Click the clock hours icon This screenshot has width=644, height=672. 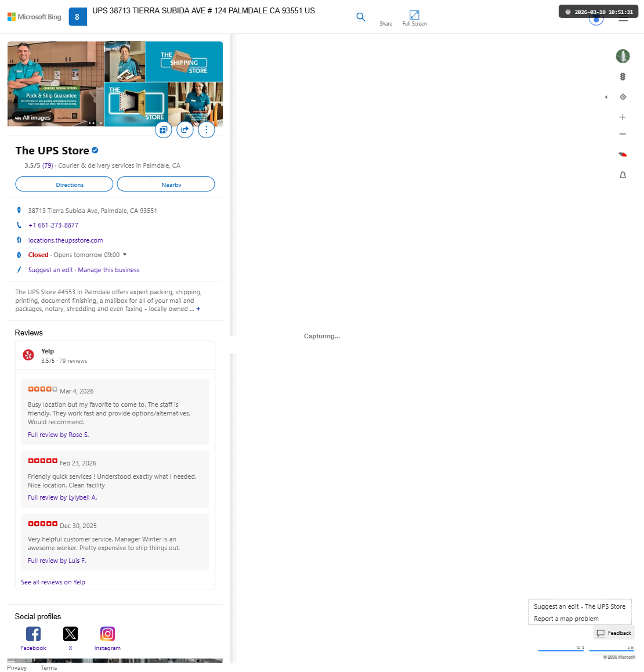tap(19, 255)
